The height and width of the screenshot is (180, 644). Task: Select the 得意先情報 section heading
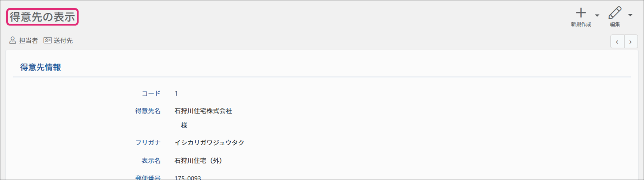pos(41,67)
